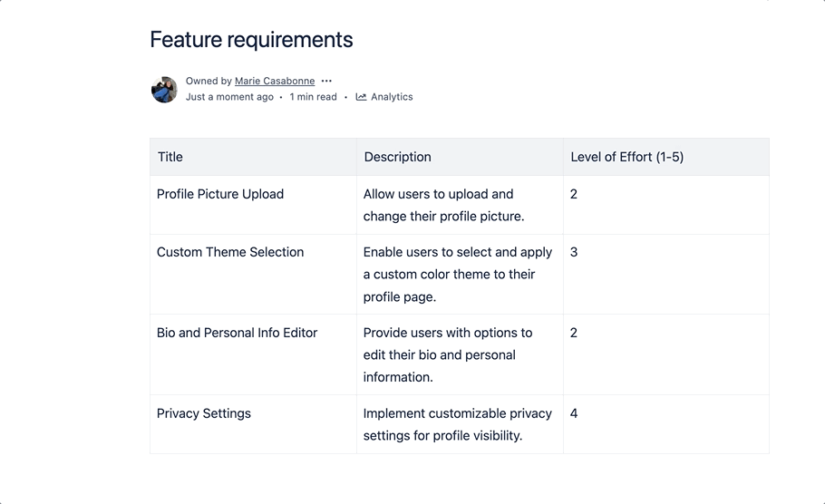Click the Custom Theme Selection cell
Screen dimensions: 825x504
(230, 252)
